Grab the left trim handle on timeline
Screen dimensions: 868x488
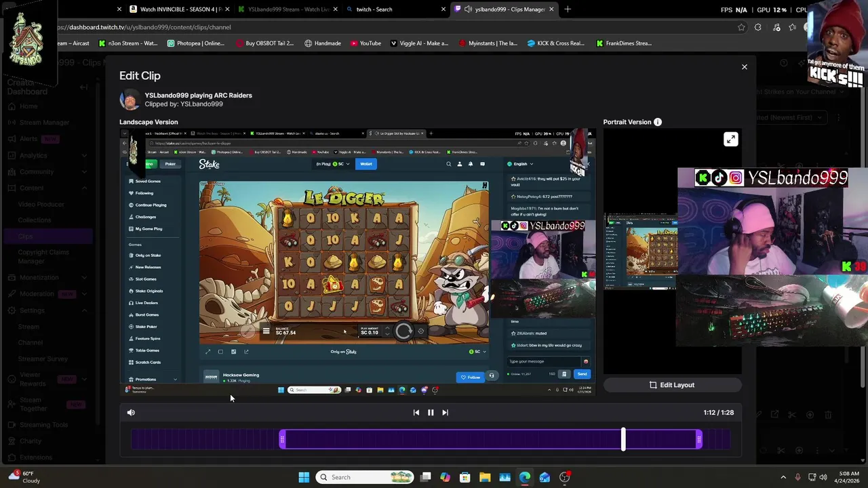coord(282,440)
